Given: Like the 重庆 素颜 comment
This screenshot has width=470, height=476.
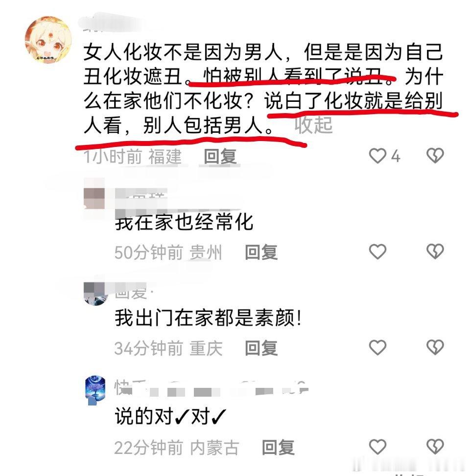Looking at the screenshot, I should 377,347.
